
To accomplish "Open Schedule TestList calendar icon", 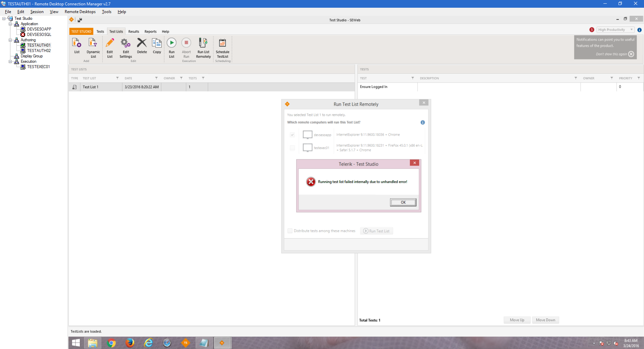I will click(x=222, y=43).
